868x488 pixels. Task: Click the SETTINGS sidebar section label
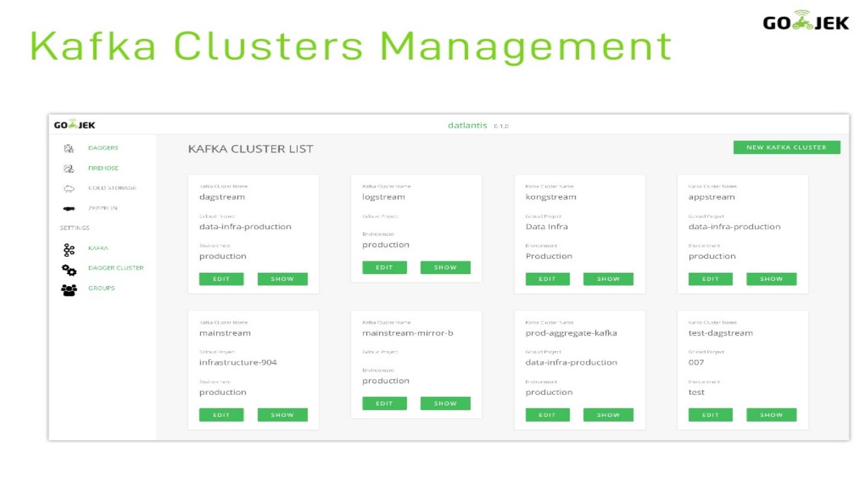coord(75,228)
